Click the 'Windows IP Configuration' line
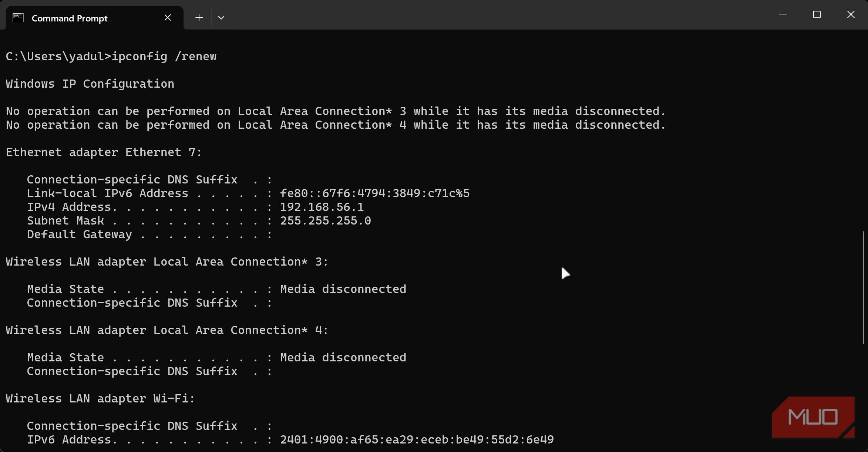The width and height of the screenshot is (868, 452). coord(90,84)
